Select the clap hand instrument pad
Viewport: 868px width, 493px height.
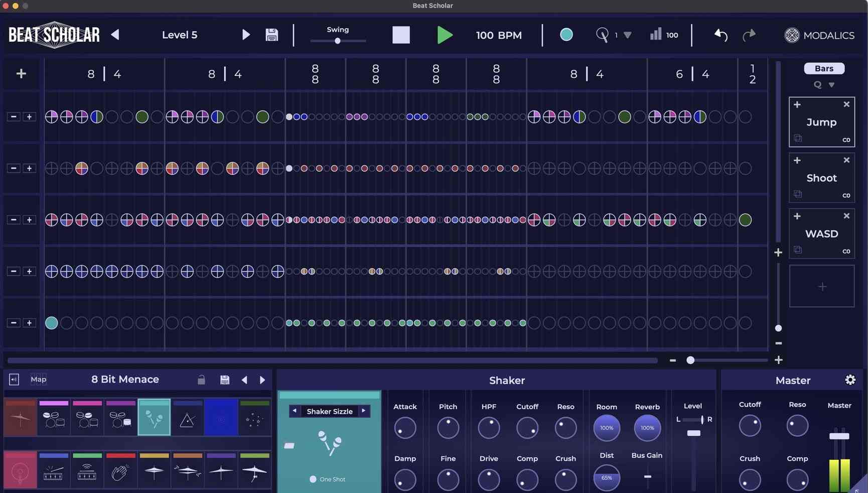[120, 471]
